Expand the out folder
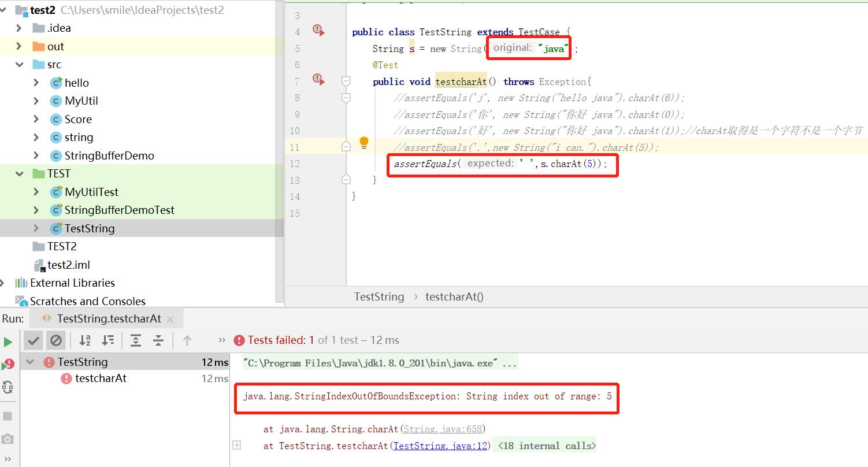The image size is (868, 467). pyautogui.click(x=19, y=46)
